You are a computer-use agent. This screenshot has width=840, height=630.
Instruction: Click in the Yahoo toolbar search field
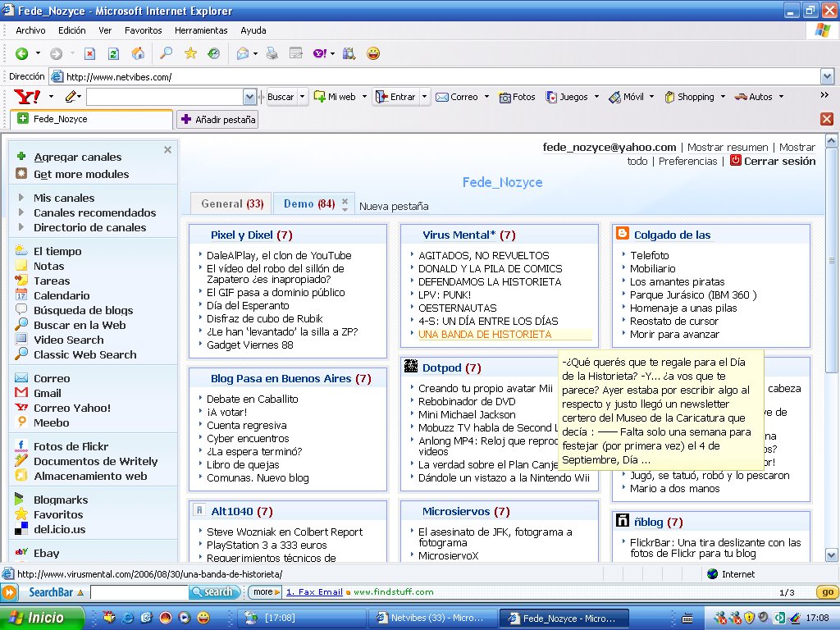click(x=165, y=97)
